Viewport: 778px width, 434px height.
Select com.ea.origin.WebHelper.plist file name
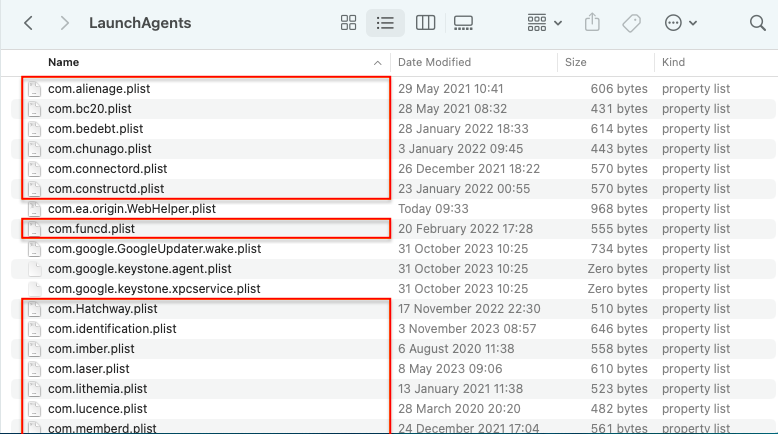132,209
